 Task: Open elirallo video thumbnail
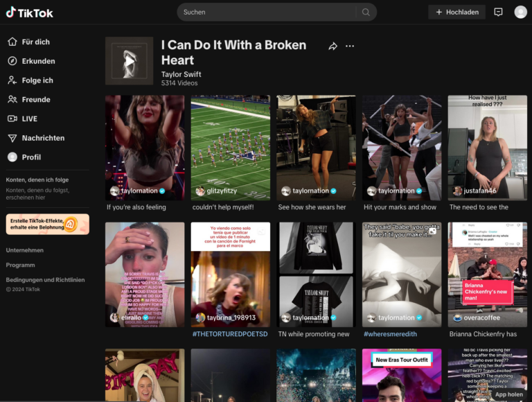coord(145,274)
